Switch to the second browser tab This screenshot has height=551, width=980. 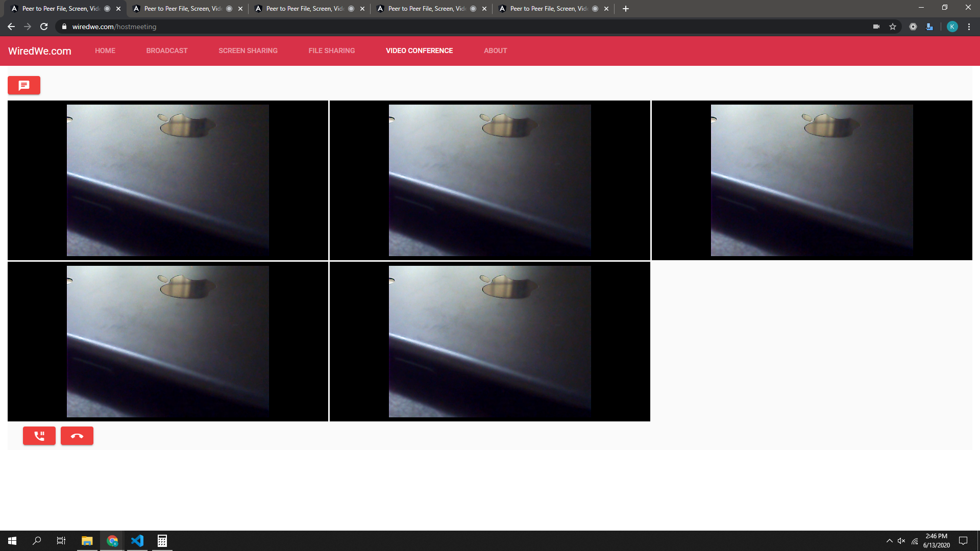182,9
